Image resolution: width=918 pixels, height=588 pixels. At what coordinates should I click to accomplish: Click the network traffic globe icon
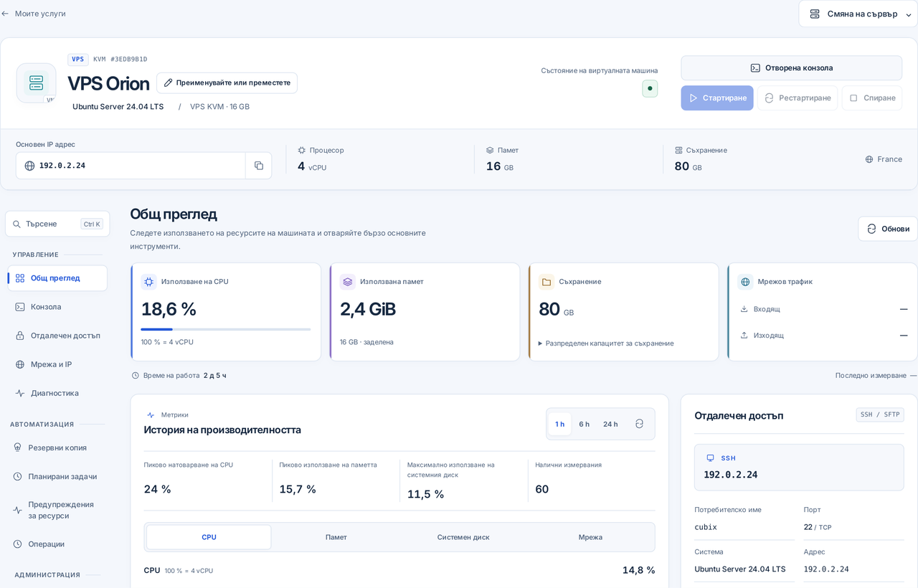tap(745, 282)
